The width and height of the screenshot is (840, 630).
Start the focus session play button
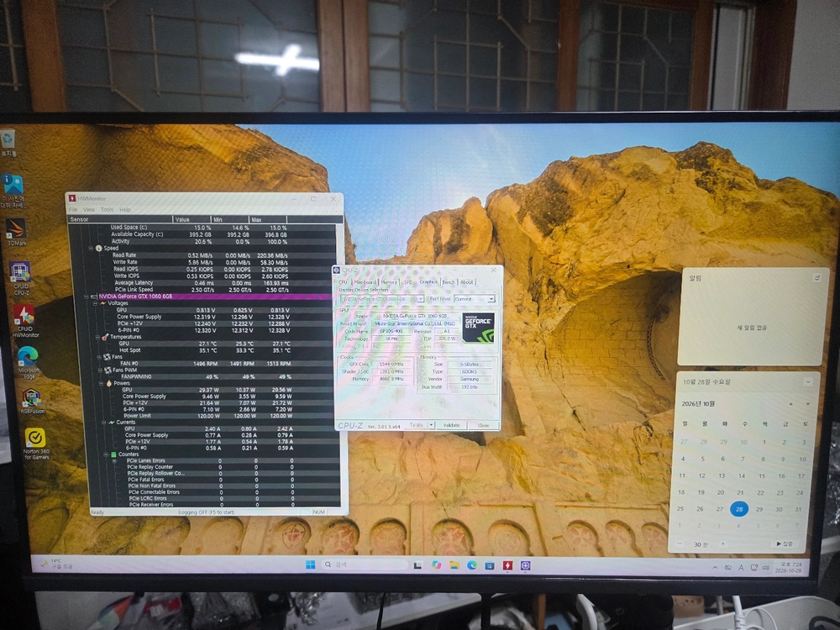point(785,543)
